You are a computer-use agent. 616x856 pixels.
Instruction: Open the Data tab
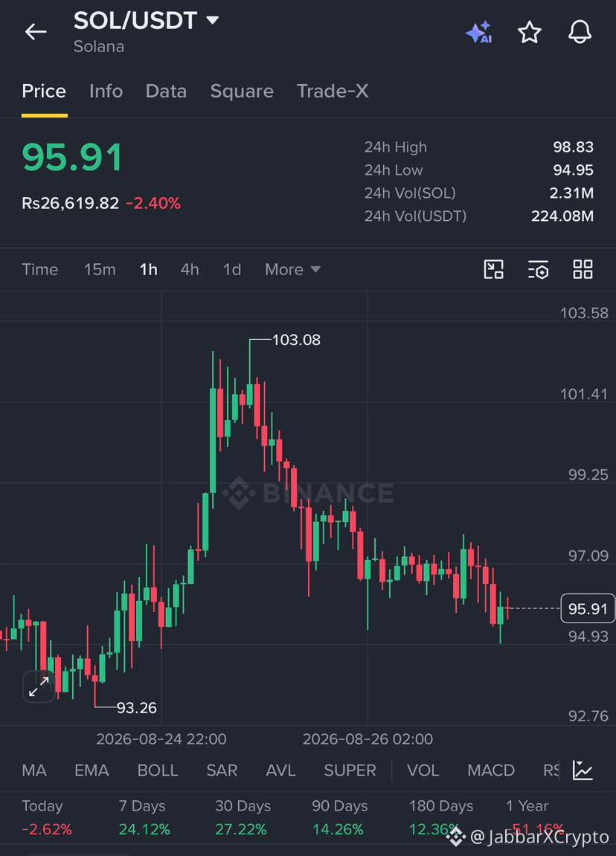(166, 91)
